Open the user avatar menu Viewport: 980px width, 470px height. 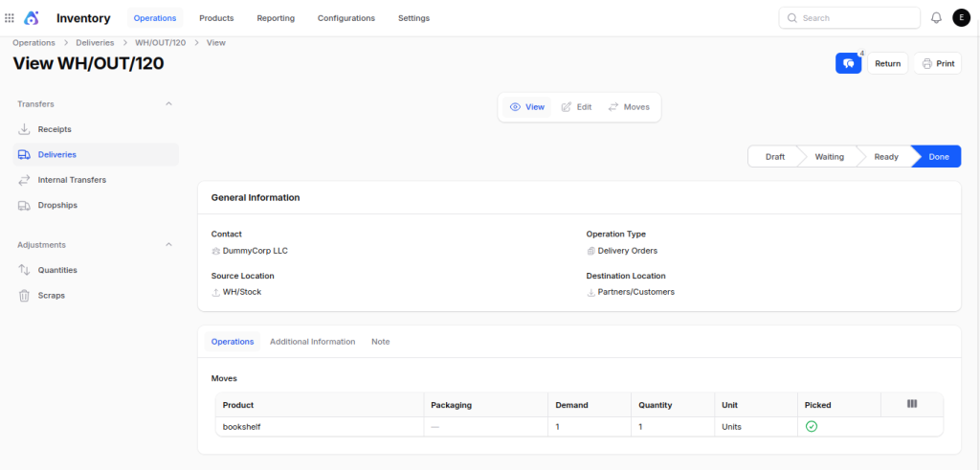click(961, 18)
